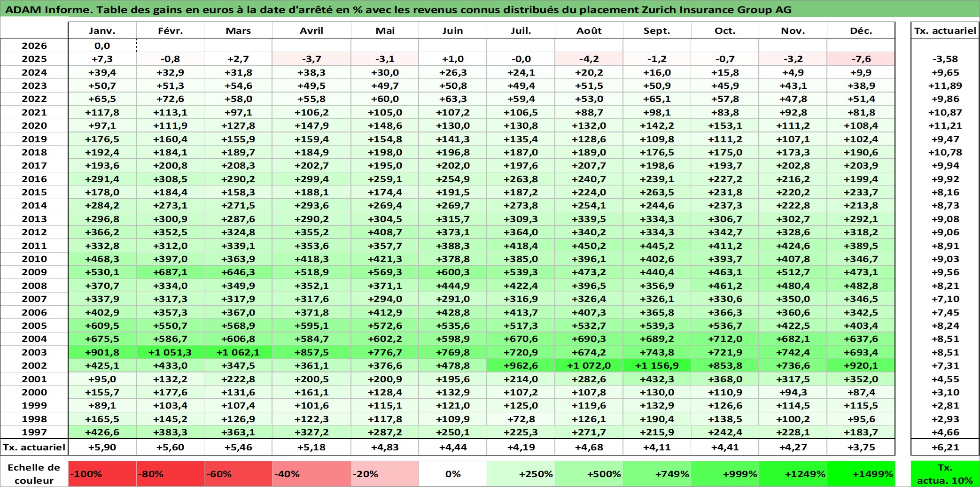Click the +432,3 cell in 2001 row

click(x=657, y=379)
